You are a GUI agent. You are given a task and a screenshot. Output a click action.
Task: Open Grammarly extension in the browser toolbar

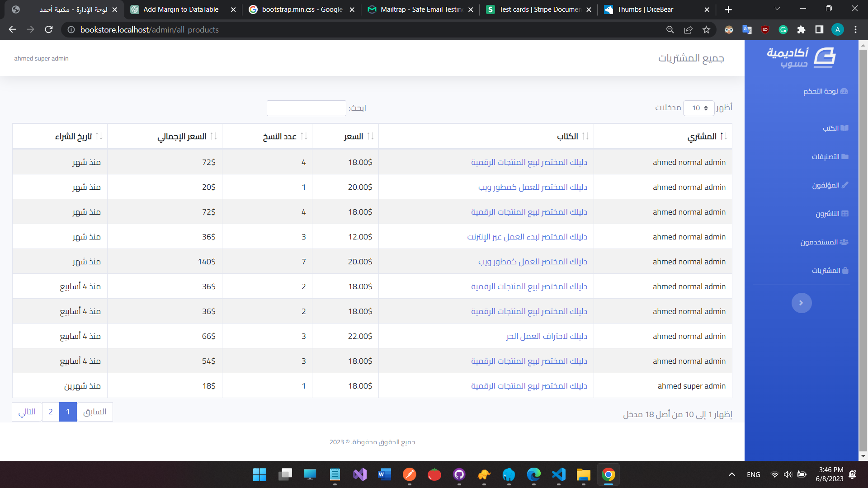783,30
